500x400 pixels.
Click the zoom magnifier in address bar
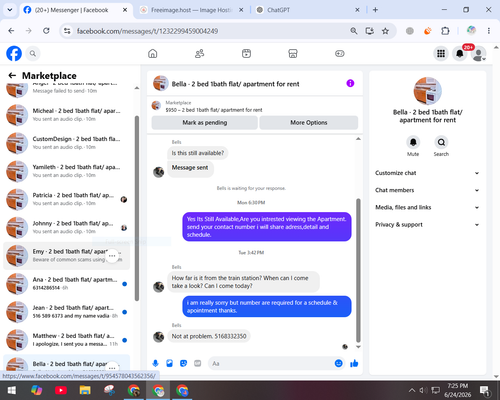pyautogui.click(x=354, y=31)
